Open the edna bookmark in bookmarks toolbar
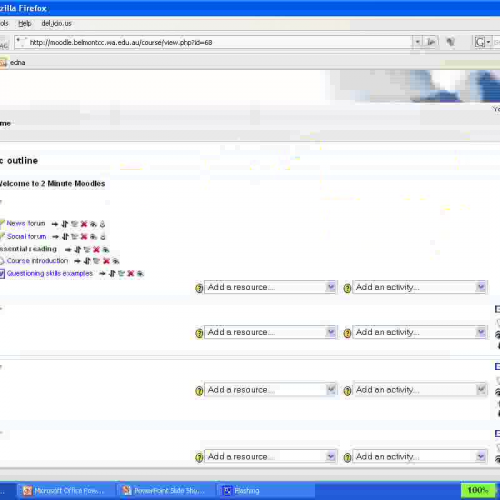 coord(13,63)
